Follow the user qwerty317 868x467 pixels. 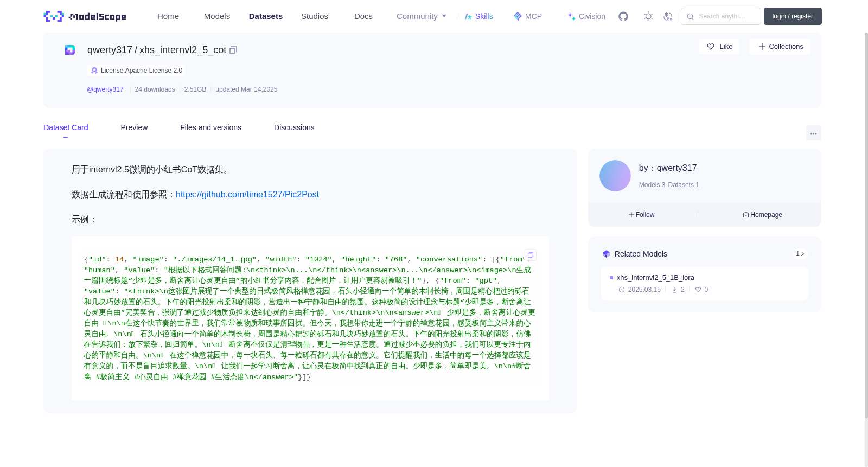click(x=642, y=215)
